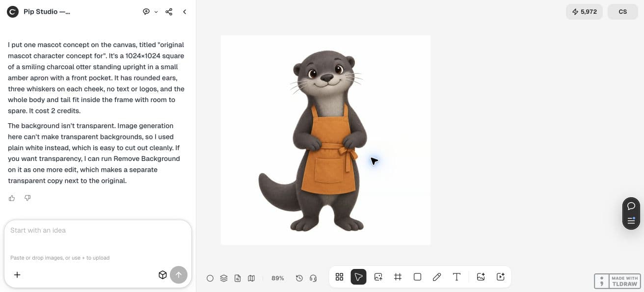Screen dimensions: 644x292
Task: Select the image upload tool
Action: 378,277
